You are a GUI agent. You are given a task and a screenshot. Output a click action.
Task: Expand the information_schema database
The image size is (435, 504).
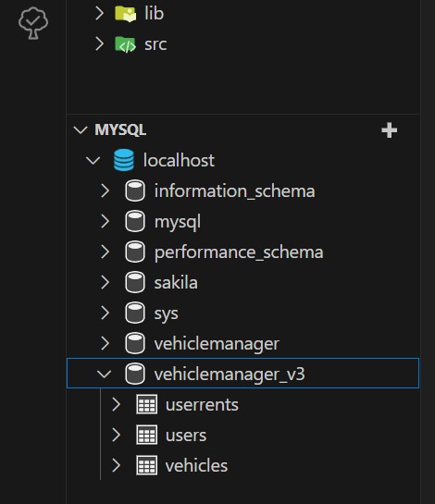tap(106, 191)
